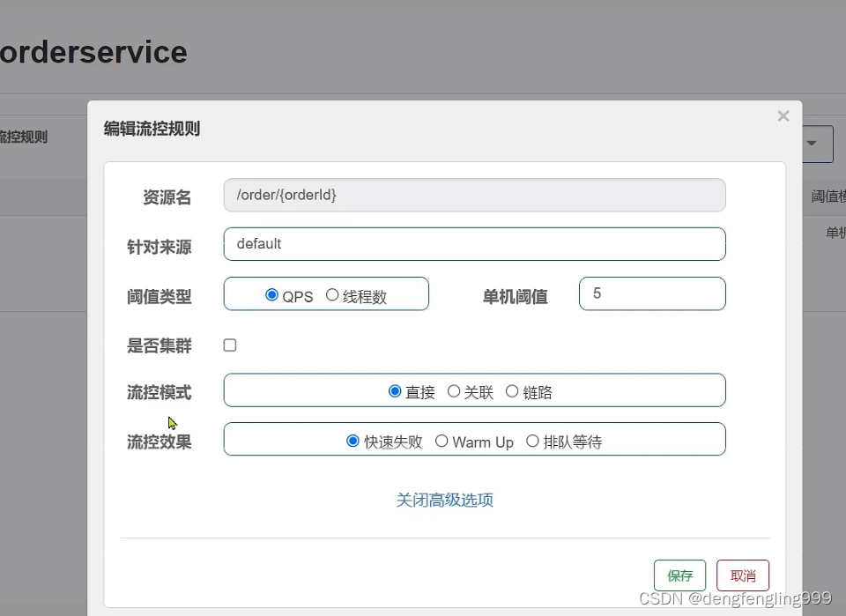
Task: Click the 单机阈值 input field
Action: pos(651,294)
